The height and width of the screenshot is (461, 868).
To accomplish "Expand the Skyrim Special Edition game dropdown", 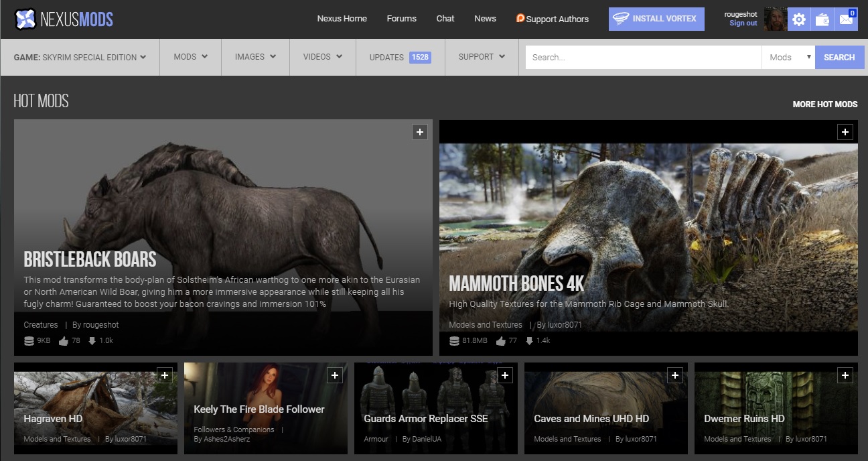I will [80, 57].
